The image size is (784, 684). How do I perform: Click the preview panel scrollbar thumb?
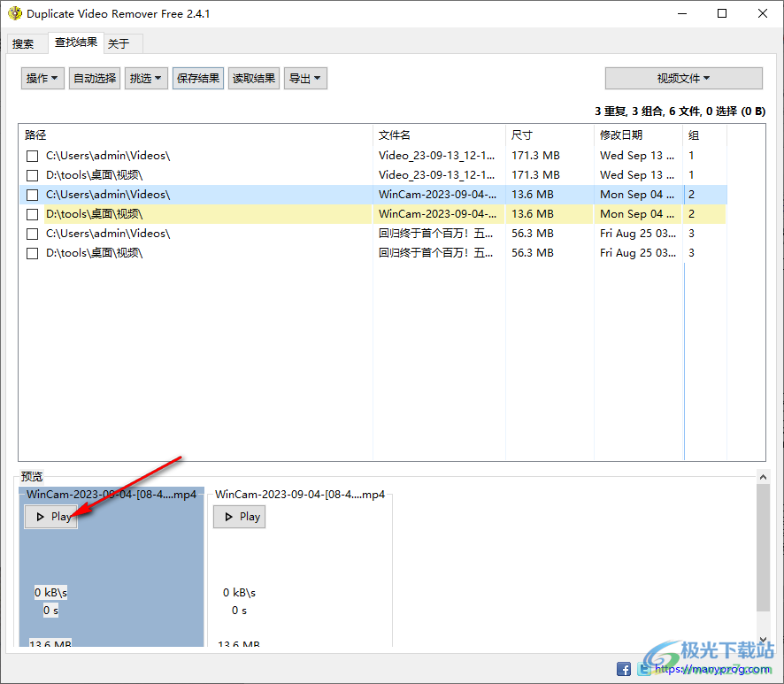[763, 548]
